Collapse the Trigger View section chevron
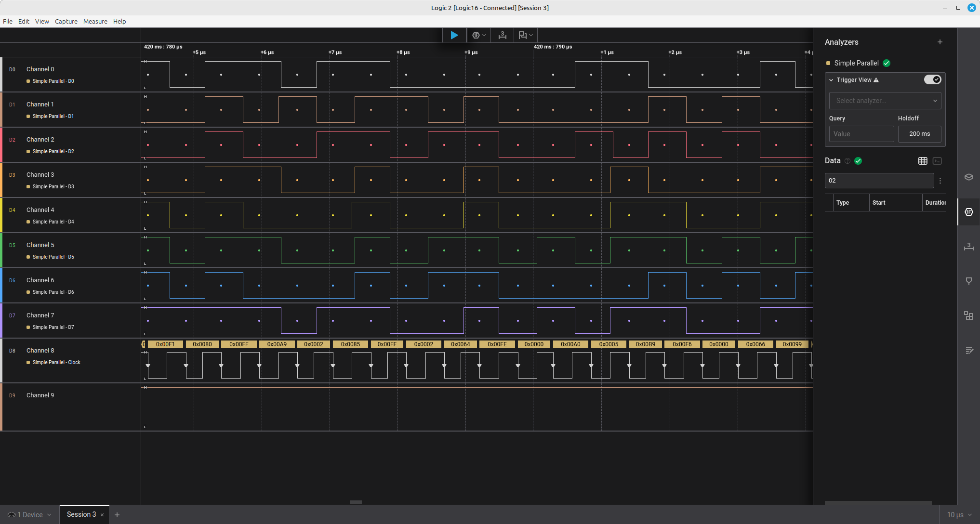The image size is (980, 524). click(x=831, y=80)
